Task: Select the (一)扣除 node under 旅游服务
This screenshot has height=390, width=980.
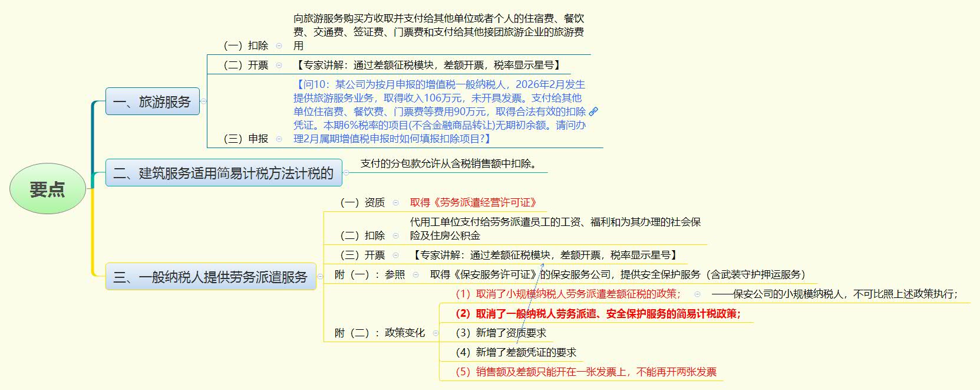Action: pyautogui.click(x=246, y=45)
